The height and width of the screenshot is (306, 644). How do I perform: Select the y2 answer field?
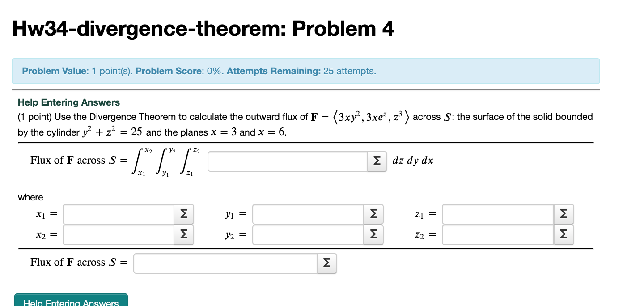point(309,234)
